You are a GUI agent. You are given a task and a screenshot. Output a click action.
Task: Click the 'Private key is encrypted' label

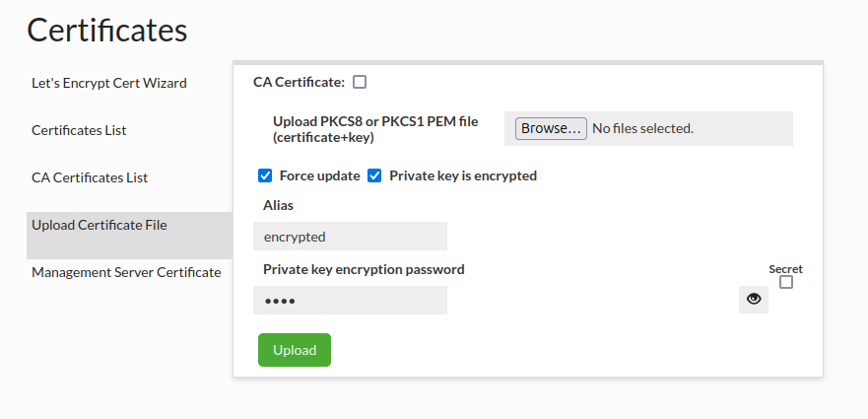click(x=463, y=175)
